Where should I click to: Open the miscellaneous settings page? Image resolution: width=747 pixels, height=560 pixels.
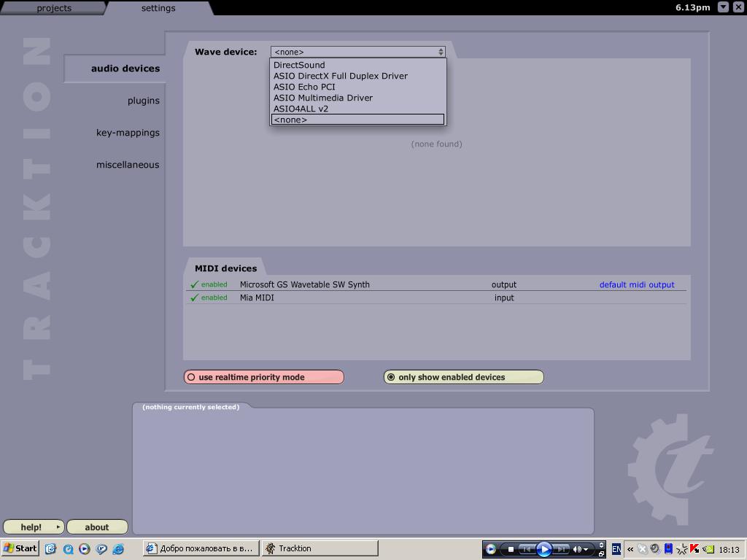[x=128, y=165]
